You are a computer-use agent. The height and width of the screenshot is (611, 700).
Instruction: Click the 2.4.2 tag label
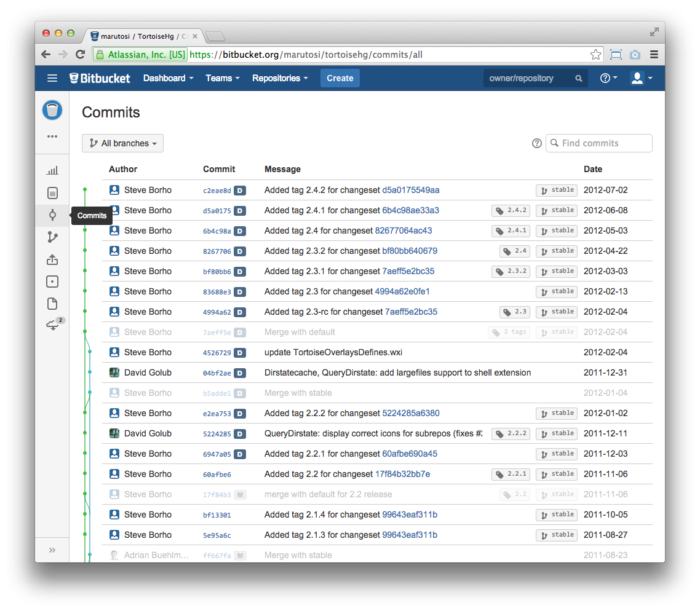click(x=511, y=210)
